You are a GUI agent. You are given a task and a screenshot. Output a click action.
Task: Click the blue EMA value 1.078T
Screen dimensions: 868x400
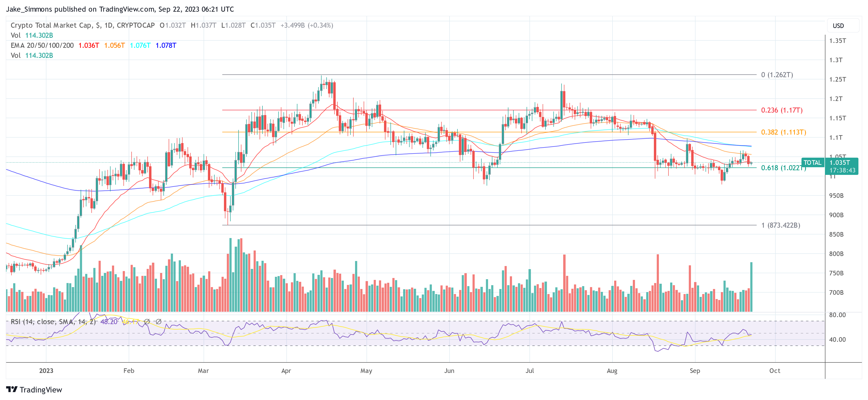(x=166, y=45)
